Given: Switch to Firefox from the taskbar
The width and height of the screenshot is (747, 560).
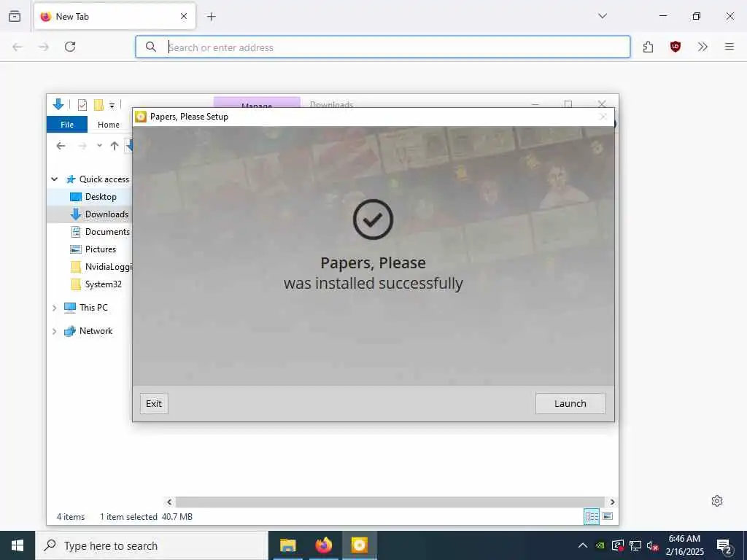Looking at the screenshot, I should click(x=323, y=545).
